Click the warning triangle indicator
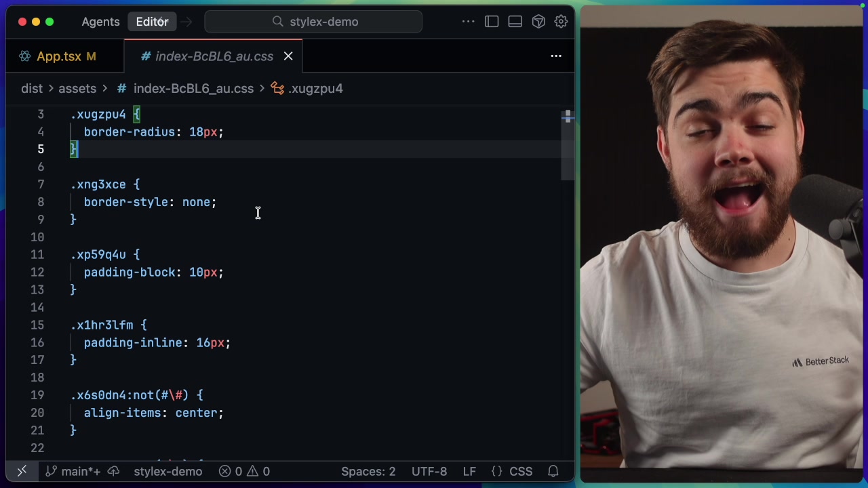 254,471
